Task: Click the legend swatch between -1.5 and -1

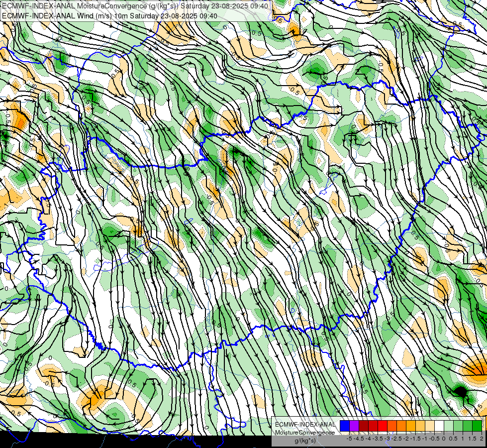Action: pos(420,426)
